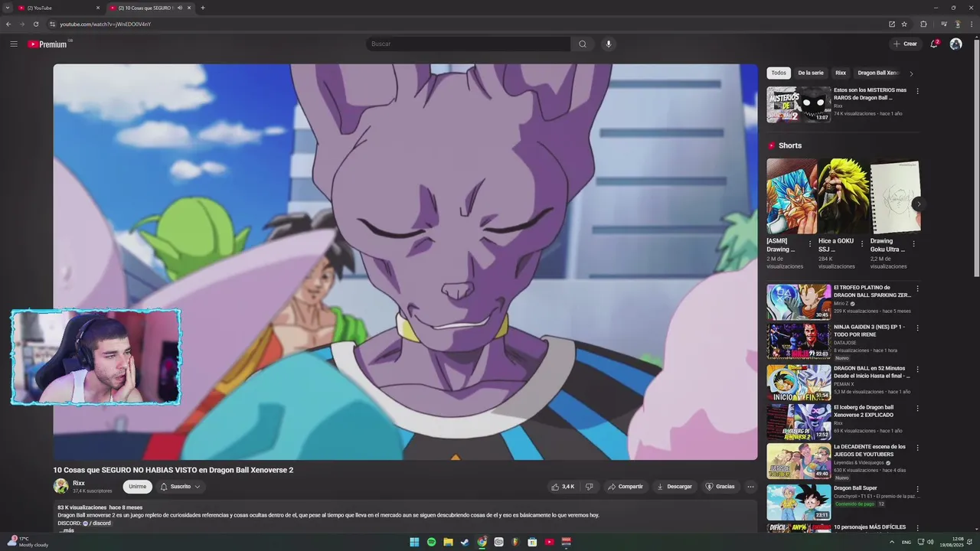Open Windows Start menu
980x551 pixels.
click(x=414, y=542)
